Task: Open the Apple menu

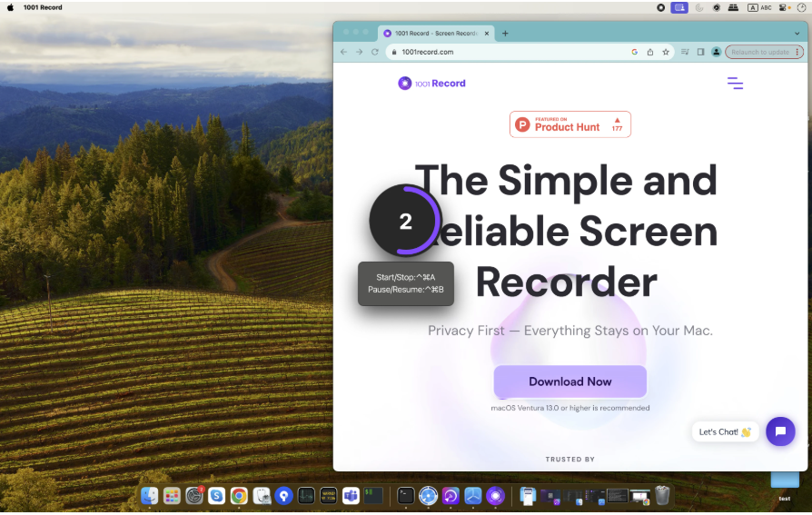Action: (10, 7)
